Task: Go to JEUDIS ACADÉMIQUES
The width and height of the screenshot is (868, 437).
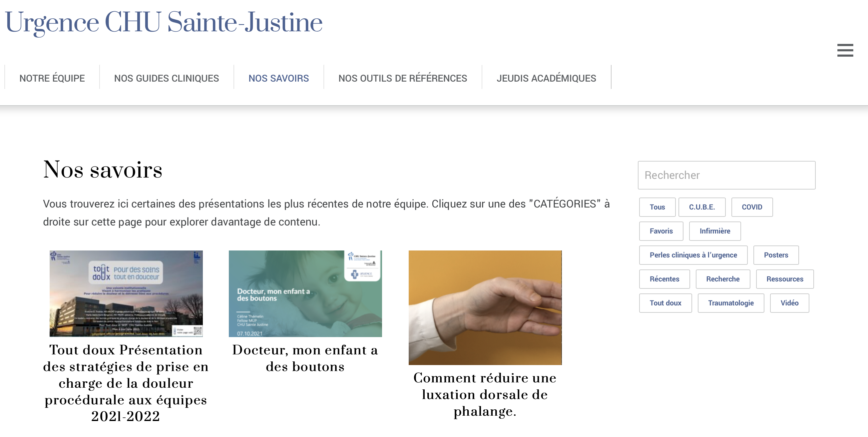Action: (546, 78)
